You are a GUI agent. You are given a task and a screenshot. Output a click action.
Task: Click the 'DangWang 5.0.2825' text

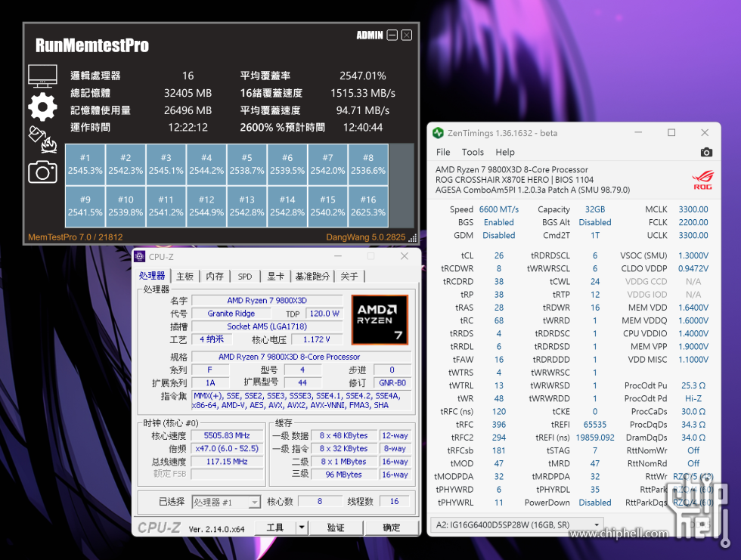(x=365, y=237)
